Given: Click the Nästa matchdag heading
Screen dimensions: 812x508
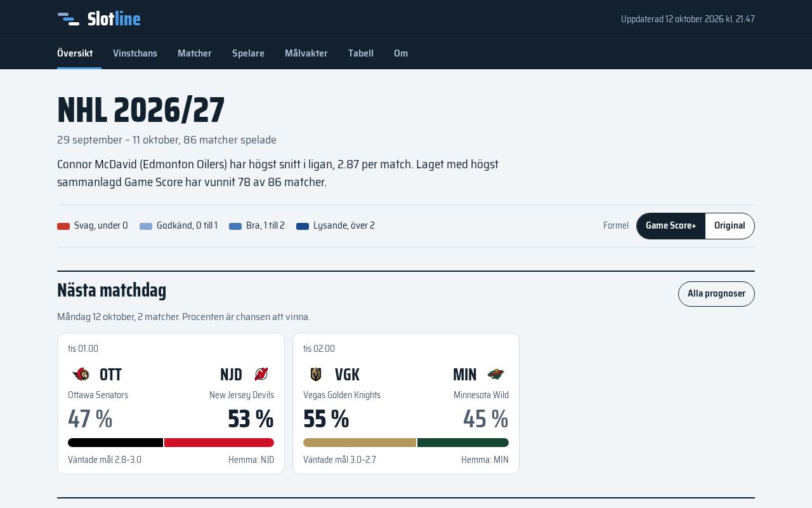Looking at the screenshot, I should pos(112,290).
